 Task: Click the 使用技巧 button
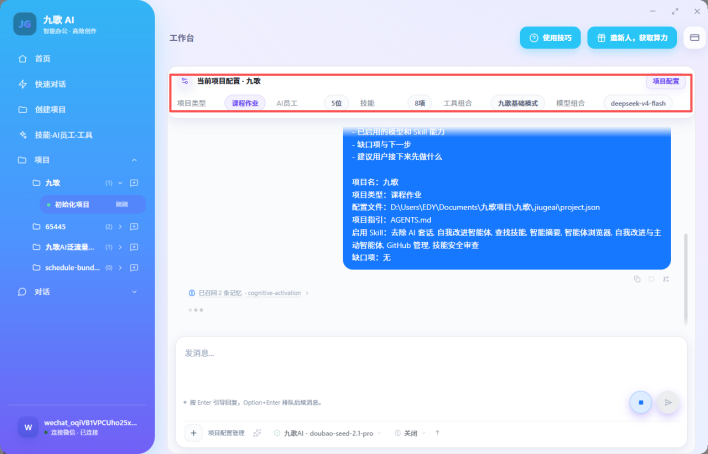tap(550, 38)
